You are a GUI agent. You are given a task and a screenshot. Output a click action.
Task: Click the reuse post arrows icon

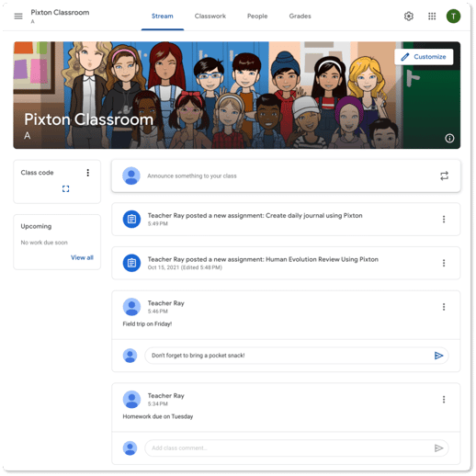tap(444, 176)
